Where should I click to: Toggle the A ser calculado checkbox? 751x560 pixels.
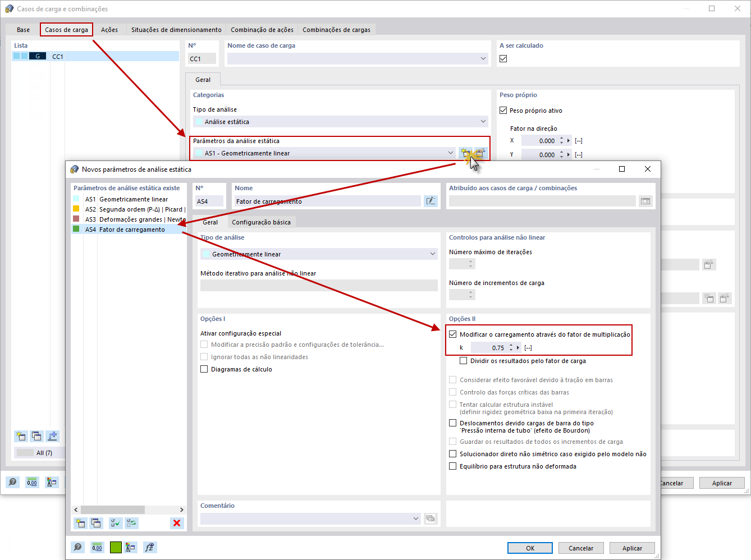(503, 58)
